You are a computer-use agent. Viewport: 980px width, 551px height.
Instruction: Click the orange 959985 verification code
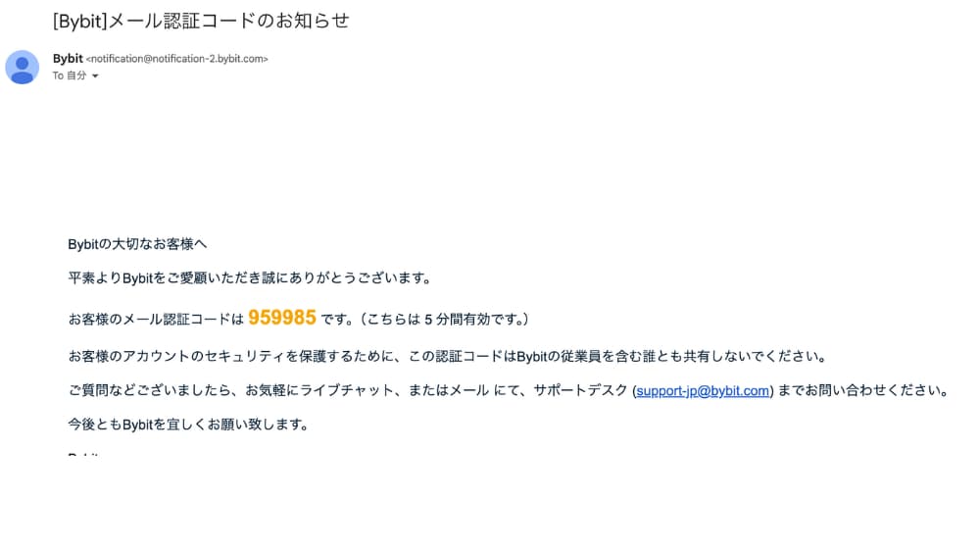click(282, 318)
